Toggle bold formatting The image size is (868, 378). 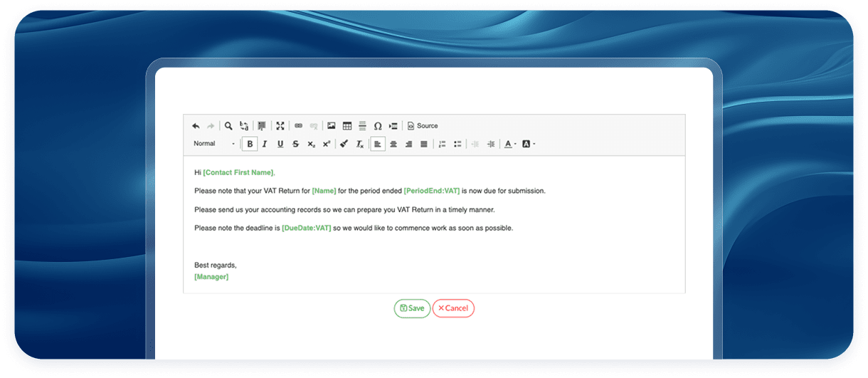point(250,144)
